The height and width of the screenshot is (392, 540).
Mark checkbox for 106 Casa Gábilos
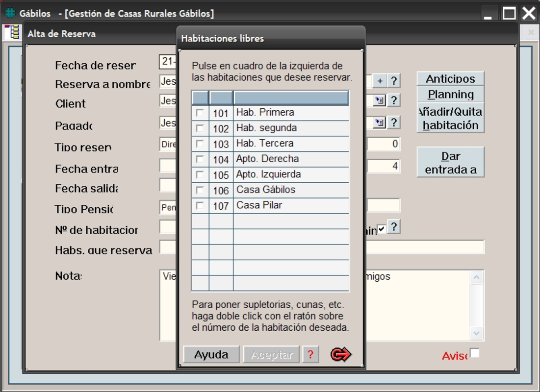tap(200, 190)
